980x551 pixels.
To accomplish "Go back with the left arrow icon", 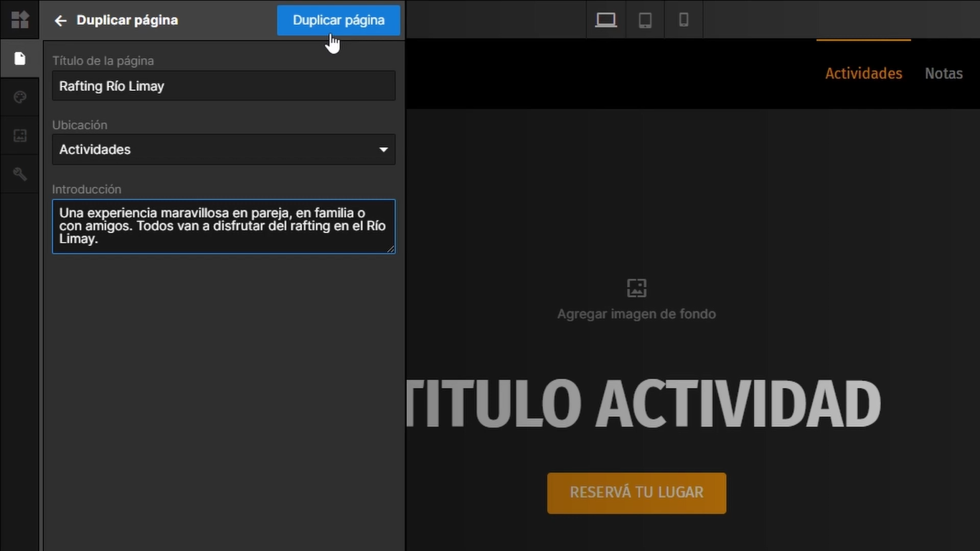I will coord(60,21).
